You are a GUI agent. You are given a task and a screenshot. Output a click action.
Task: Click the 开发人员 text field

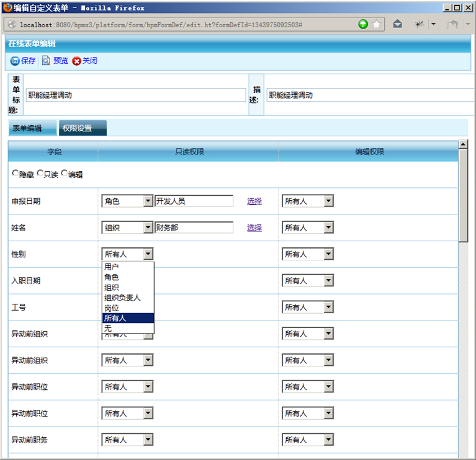click(194, 201)
